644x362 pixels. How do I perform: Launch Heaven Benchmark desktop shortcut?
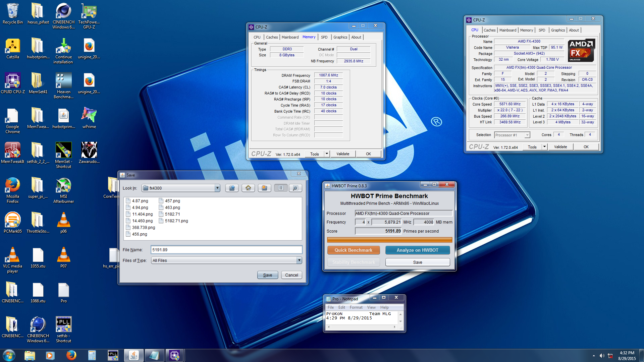[x=63, y=86]
